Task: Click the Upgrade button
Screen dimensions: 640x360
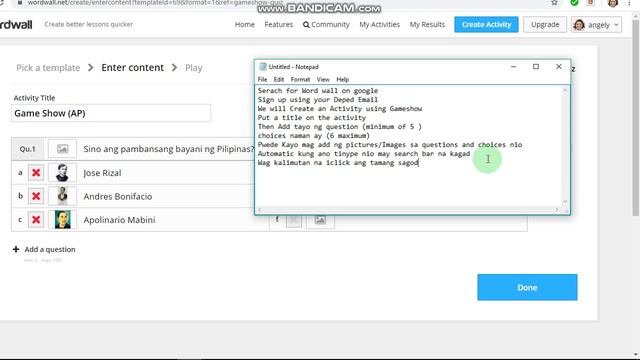Action: (x=545, y=24)
